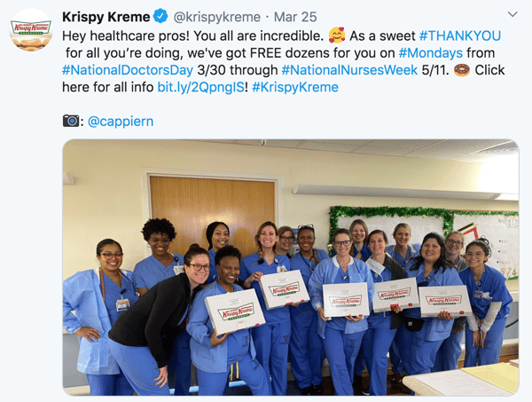
Task: Open the @krispykreme handle
Action: (217, 17)
